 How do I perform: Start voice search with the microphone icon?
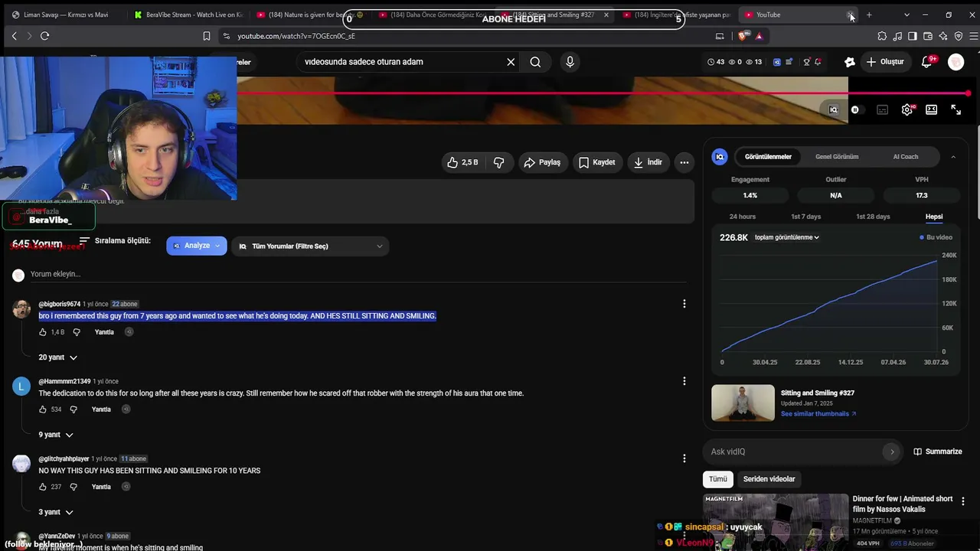click(570, 62)
